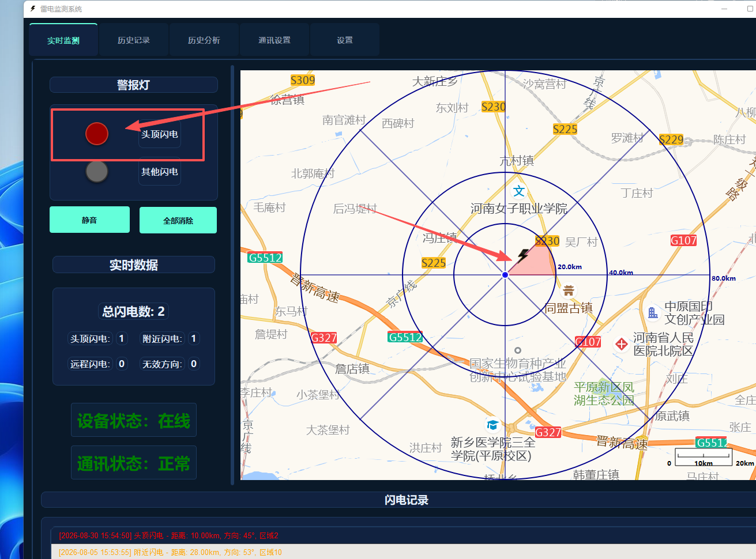Click the lightning app icon in the title bar
The height and width of the screenshot is (559, 756).
[33, 9]
